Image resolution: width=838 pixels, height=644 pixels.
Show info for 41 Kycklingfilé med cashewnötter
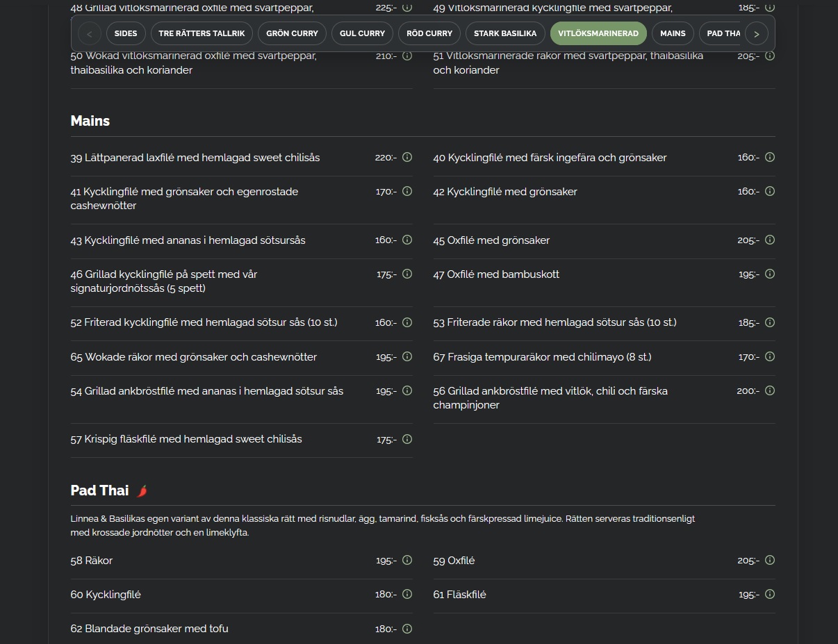click(x=407, y=191)
